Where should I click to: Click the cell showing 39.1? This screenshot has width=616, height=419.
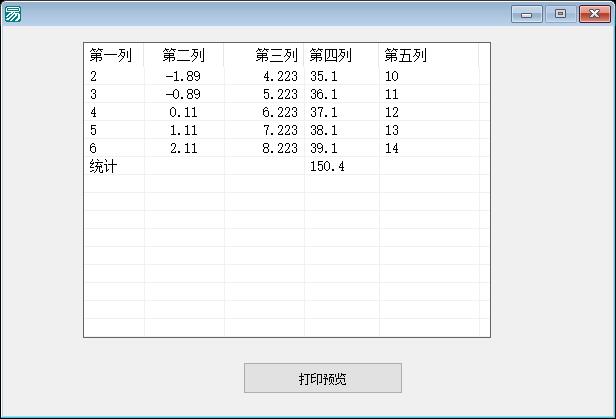(x=324, y=149)
